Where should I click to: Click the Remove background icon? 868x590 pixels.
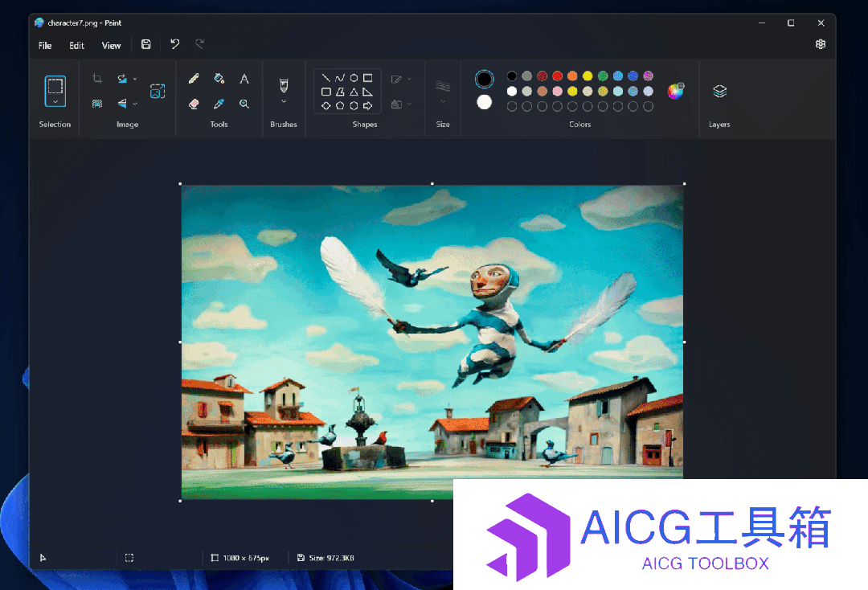[97, 104]
